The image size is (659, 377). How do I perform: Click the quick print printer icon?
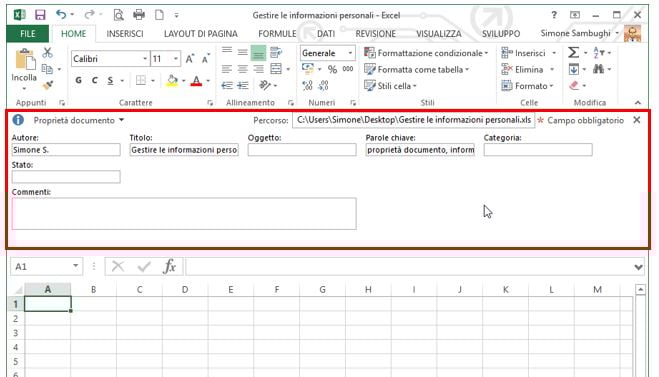(139, 15)
